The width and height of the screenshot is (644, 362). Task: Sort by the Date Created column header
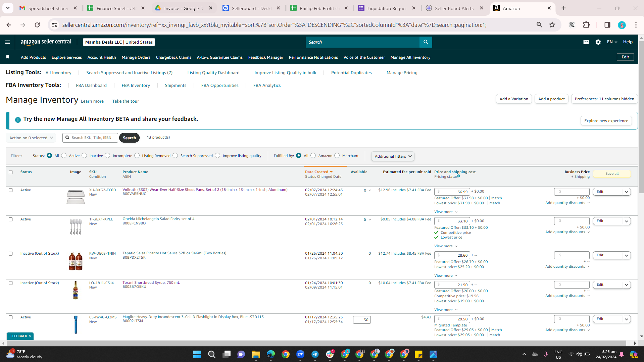tap(319, 172)
